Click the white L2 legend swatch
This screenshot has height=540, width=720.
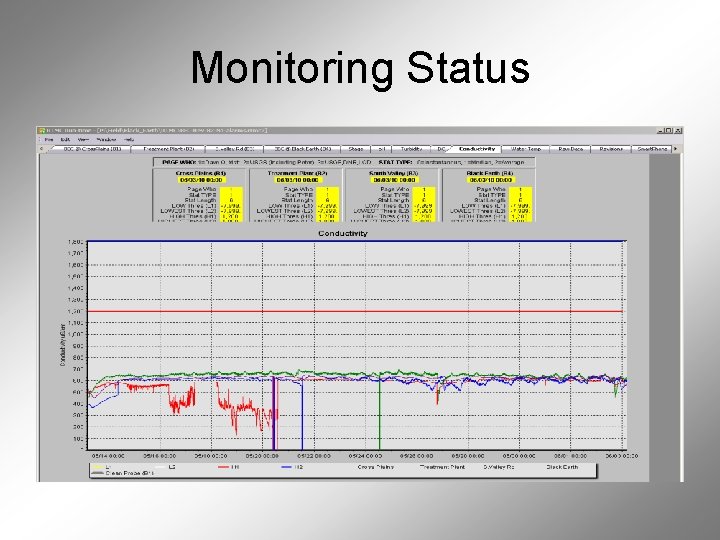[x=160, y=467]
